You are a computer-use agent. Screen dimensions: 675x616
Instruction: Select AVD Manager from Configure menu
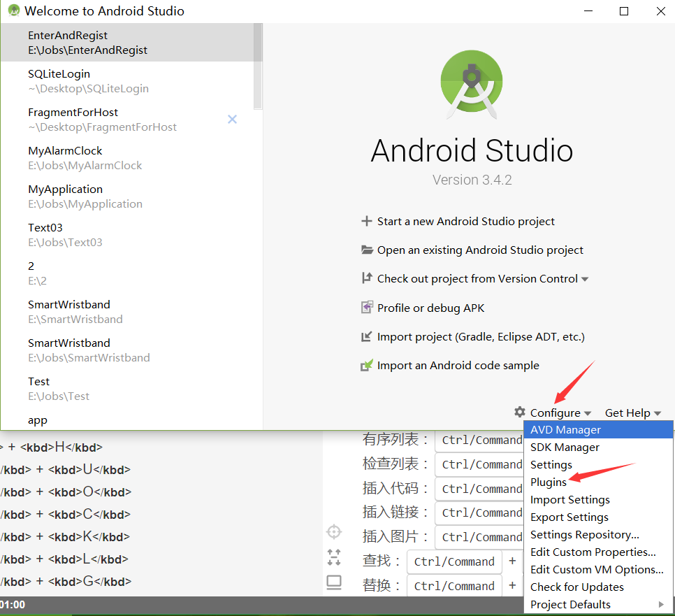click(598, 430)
